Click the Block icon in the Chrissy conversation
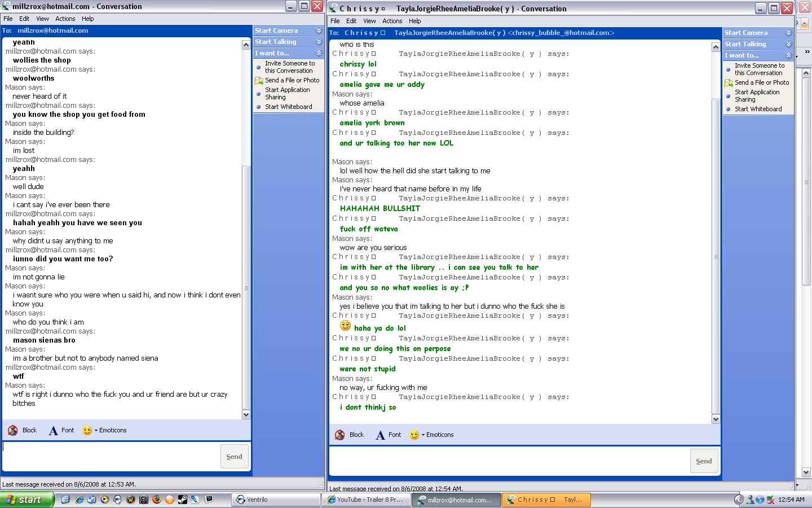 339,435
